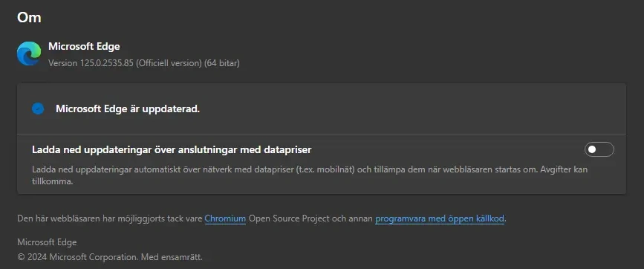644x269 pixels.
Task: Click the Microsoft Edge logo icon
Action: (x=29, y=54)
